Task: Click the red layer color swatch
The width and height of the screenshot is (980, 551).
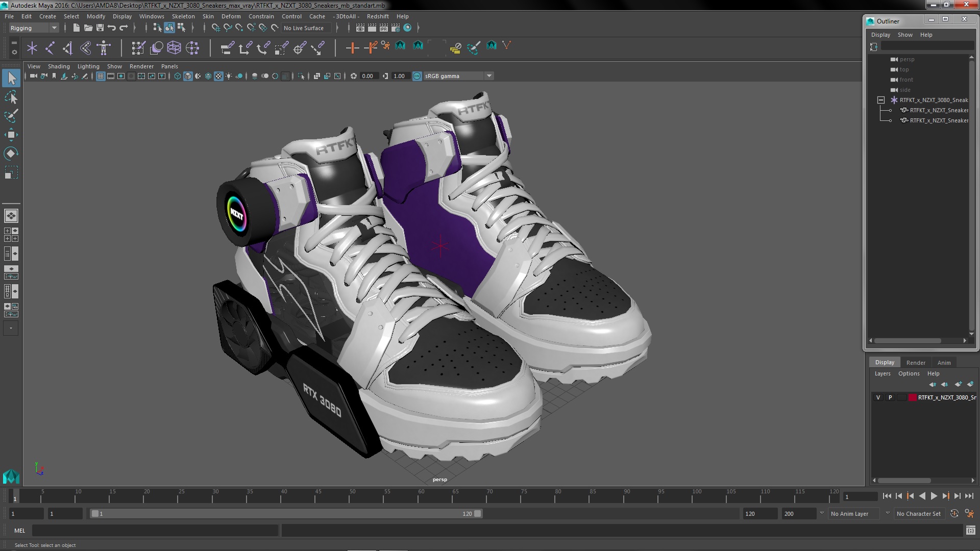Action: coord(912,397)
